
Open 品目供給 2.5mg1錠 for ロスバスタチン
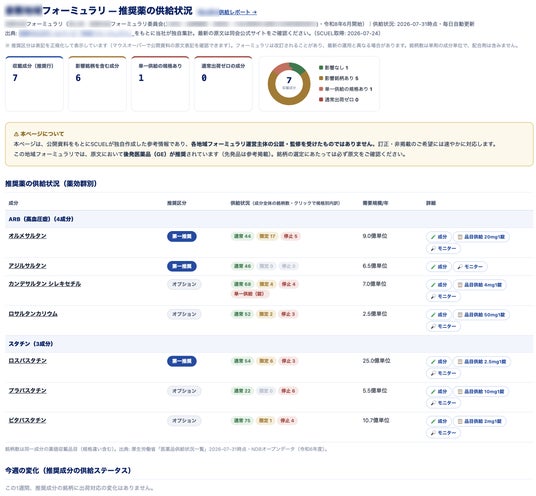pos(482,361)
